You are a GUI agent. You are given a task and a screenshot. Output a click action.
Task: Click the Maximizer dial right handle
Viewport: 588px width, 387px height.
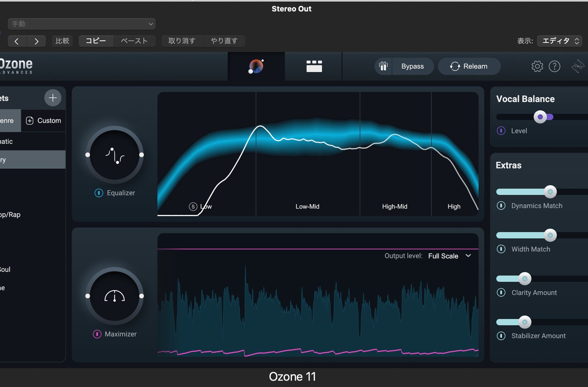click(141, 296)
